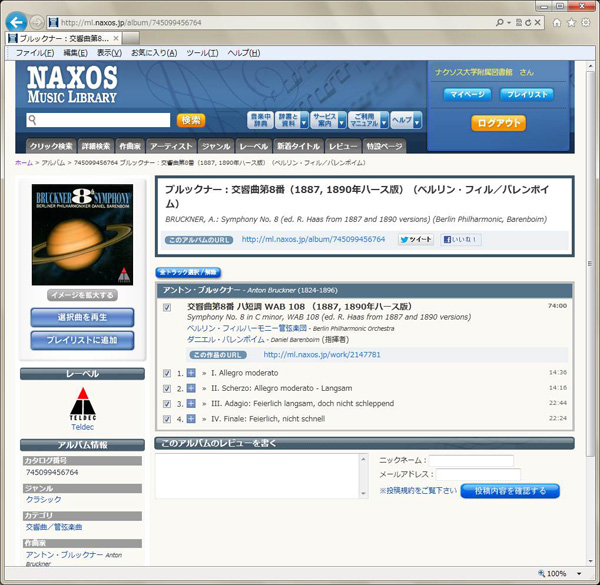Image resolution: width=600 pixels, height=585 pixels.
Task: Switch to the 詳細検索 tab
Action: pos(96,146)
